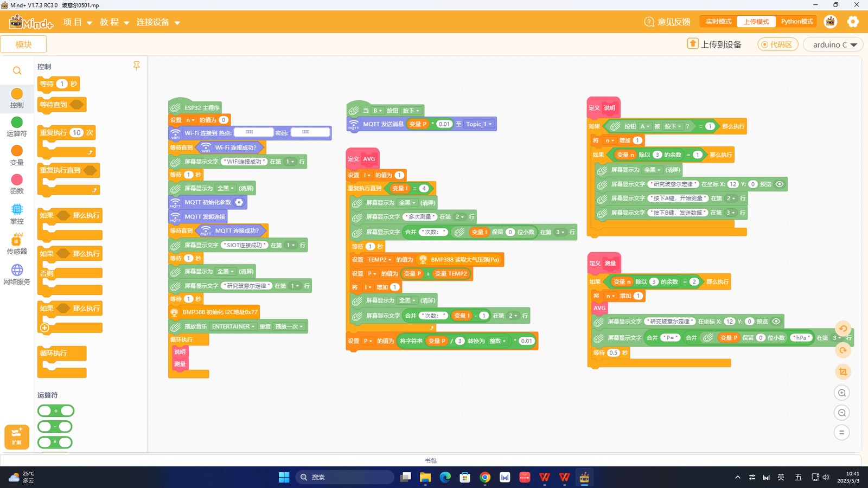Switch to 上传模式 mode
This screenshot has height=488, width=868.
point(756,22)
